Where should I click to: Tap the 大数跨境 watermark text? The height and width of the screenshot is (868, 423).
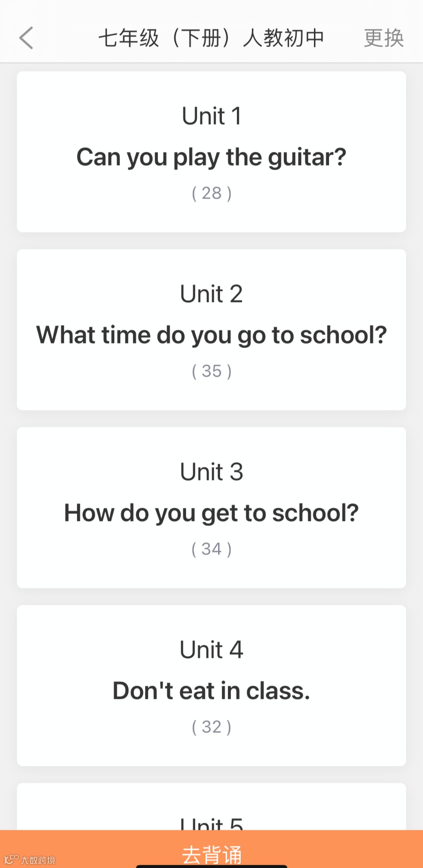tap(38, 860)
